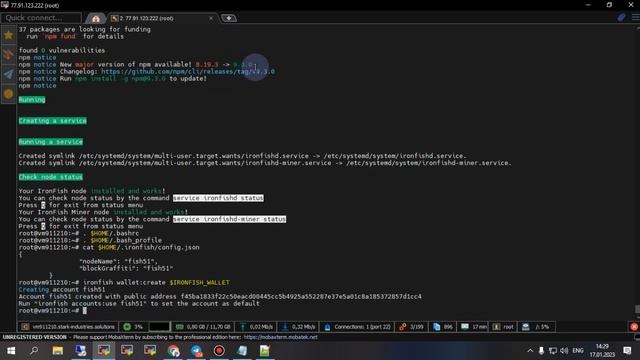Viewport: 640px width, 360px height.
Task: Click the UNREGISTERED VERSION notice text
Action: point(34,337)
